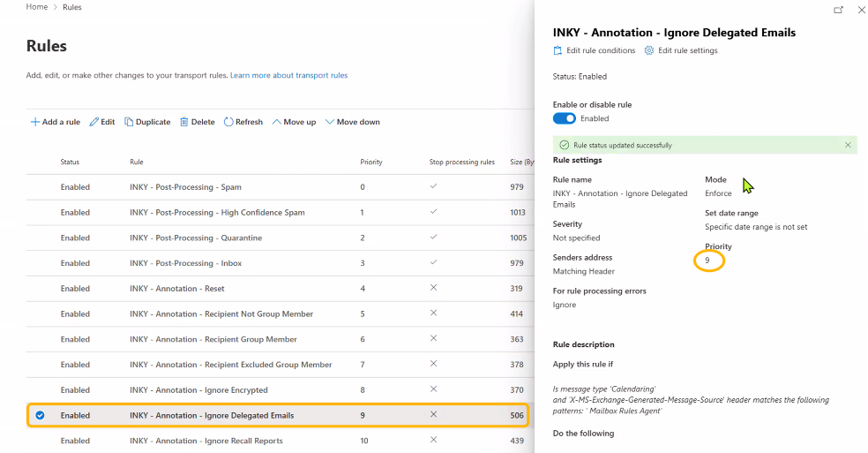Click 'Status: Enabled' text in details panel

580,77
